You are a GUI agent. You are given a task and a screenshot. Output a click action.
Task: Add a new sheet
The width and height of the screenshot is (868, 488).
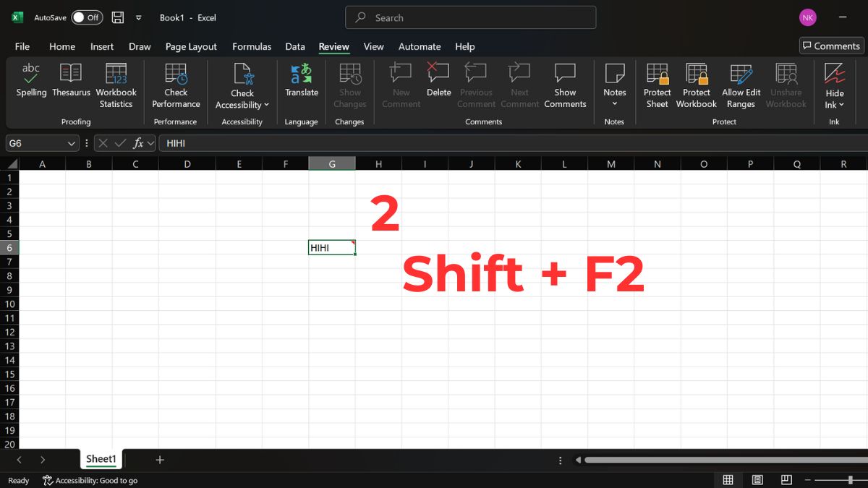click(159, 459)
